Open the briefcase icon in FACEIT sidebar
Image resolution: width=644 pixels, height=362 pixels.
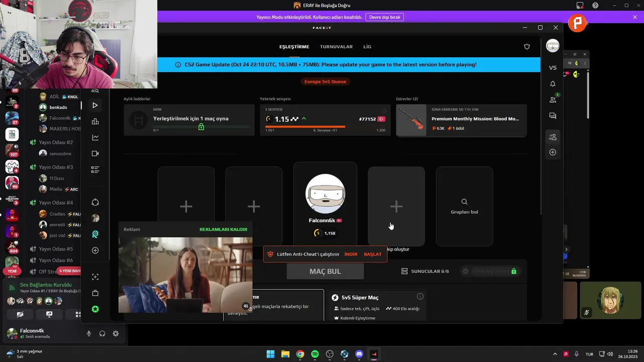(95, 293)
